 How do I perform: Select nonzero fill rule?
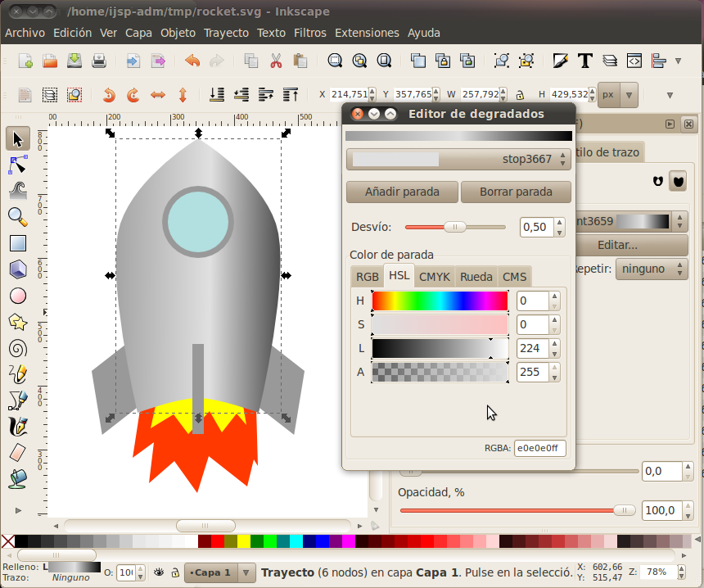[678, 181]
